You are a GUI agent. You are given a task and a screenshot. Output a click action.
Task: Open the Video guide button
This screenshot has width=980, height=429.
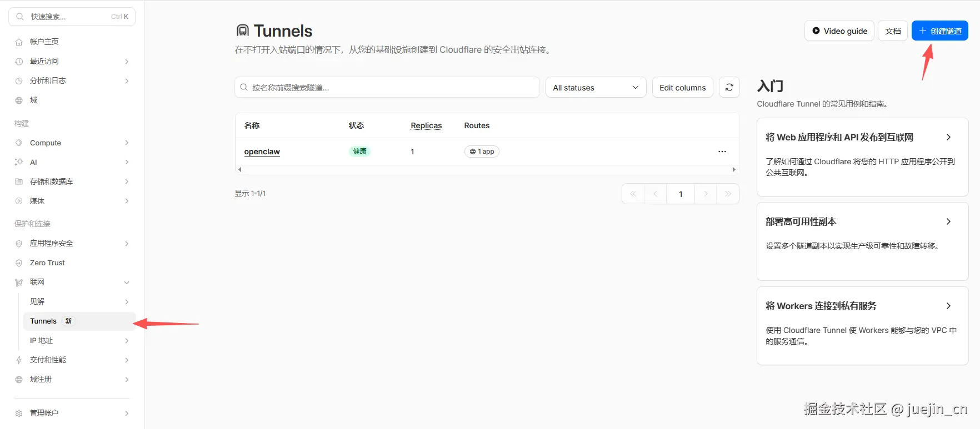point(839,31)
